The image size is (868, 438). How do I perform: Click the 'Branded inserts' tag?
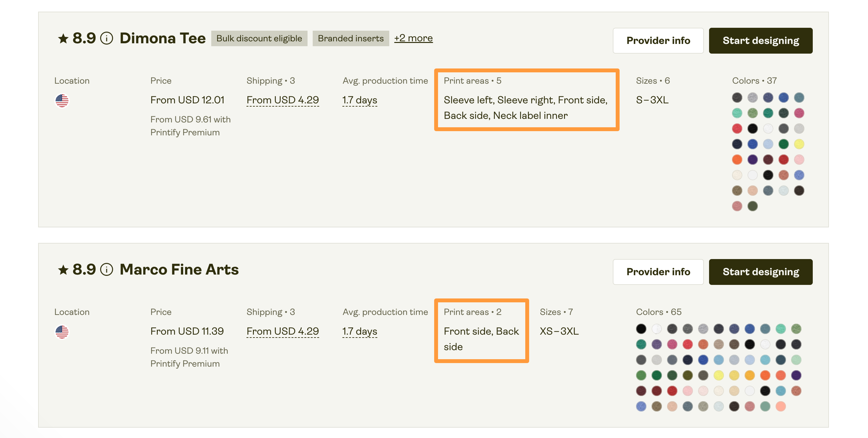coord(350,38)
